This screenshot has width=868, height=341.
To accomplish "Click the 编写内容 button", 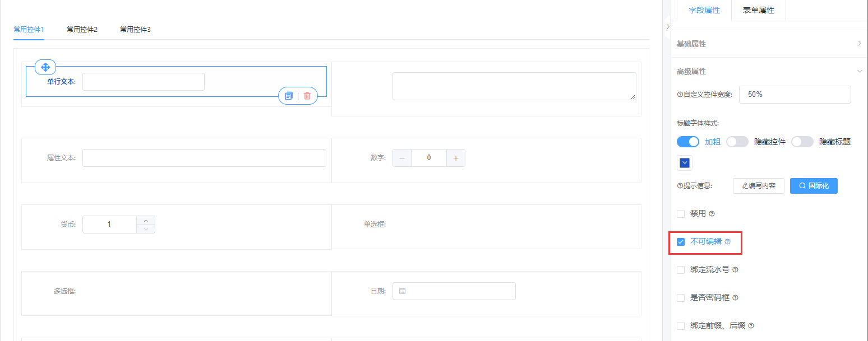I will [x=759, y=186].
